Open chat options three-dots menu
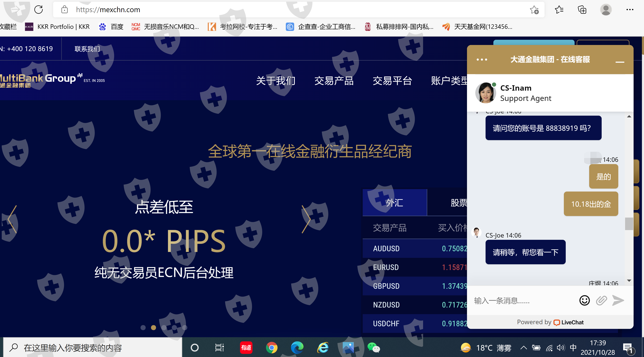 click(482, 60)
